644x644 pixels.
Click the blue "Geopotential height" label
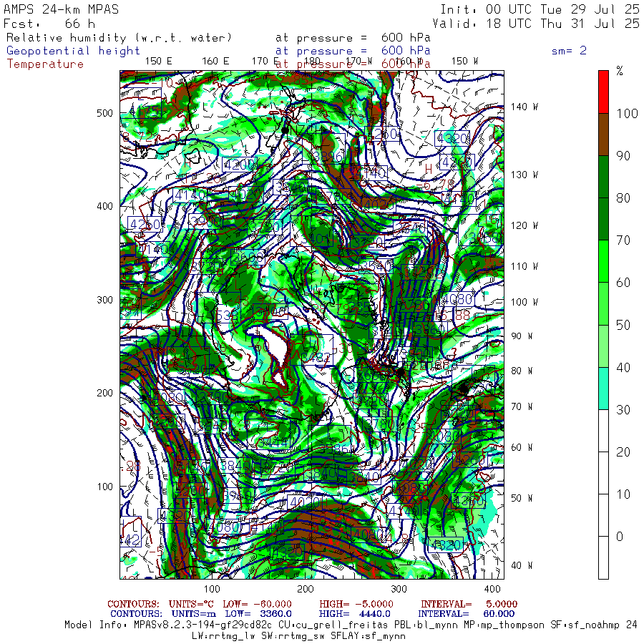[73, 51]
